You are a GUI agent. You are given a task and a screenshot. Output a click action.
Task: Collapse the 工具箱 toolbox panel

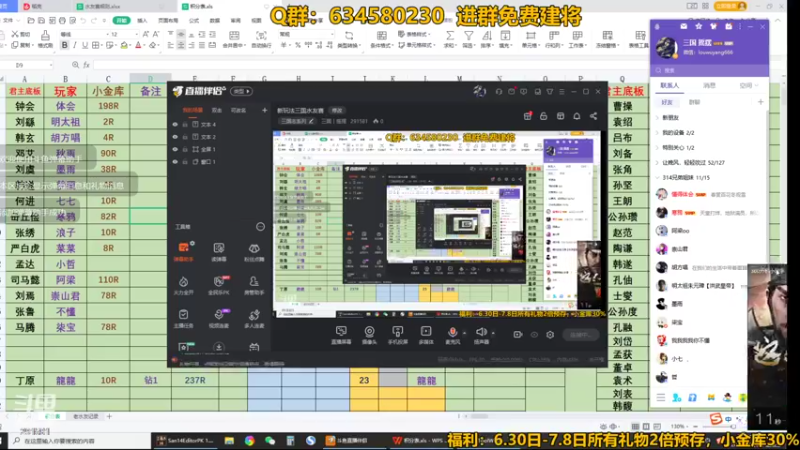pos(260,227)
